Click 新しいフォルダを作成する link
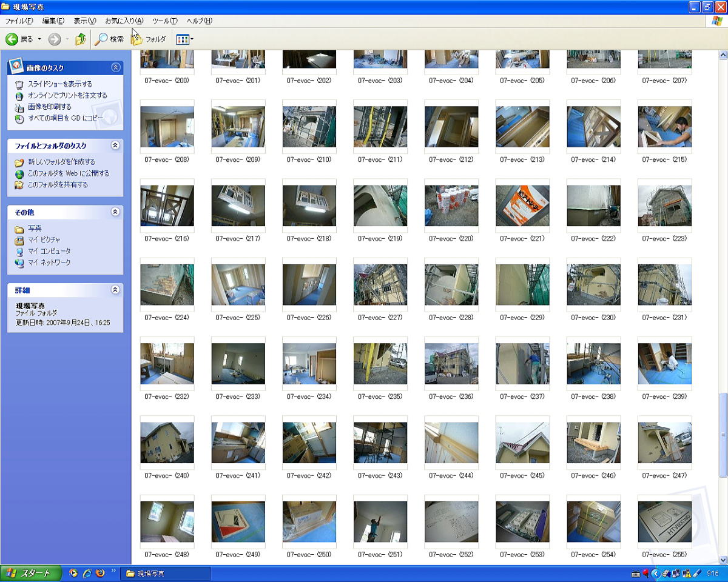The image size is (728, 582). click(61, 162)
